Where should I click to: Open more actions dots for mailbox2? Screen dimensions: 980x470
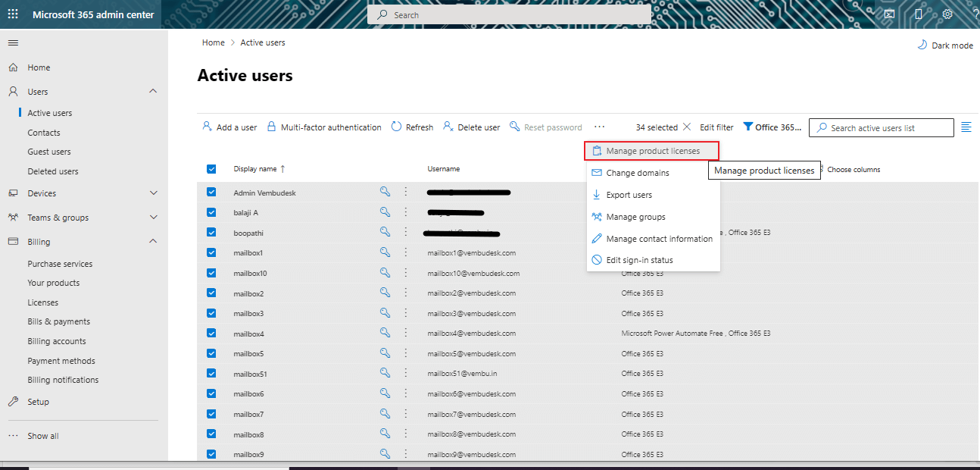click(x=405, y=293)
